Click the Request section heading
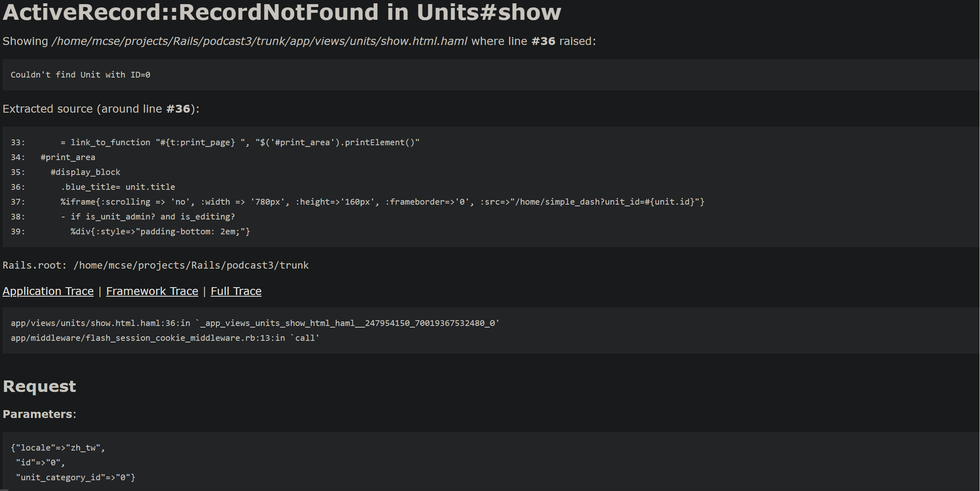The width and height of the screenshot is (980, 491). point(39,387)
